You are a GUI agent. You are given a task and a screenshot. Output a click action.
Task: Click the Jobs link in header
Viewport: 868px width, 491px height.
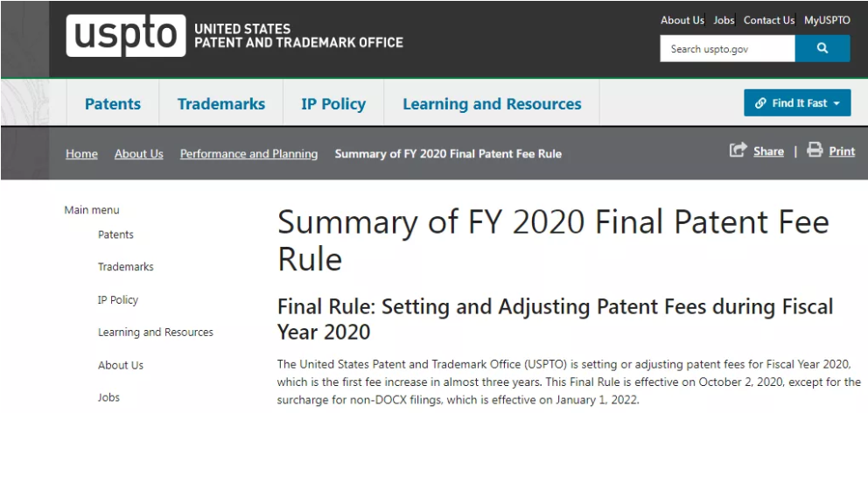[x=724, y=20]
